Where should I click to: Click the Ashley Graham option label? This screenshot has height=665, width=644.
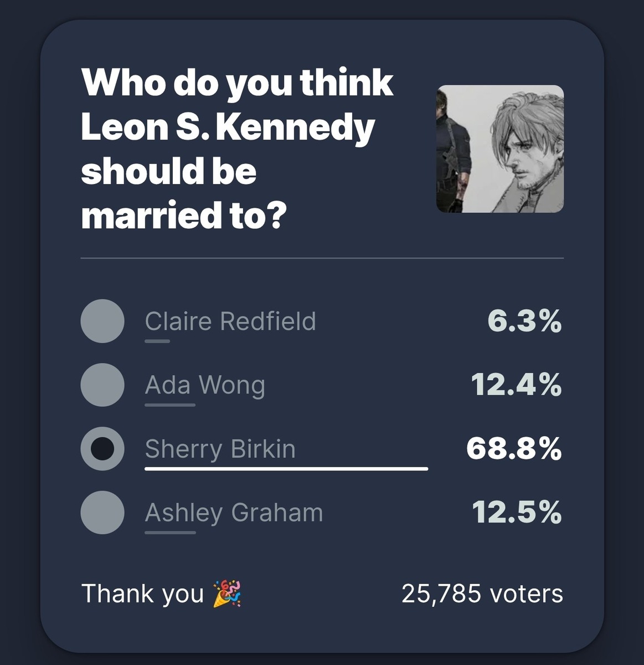[234, 513]
